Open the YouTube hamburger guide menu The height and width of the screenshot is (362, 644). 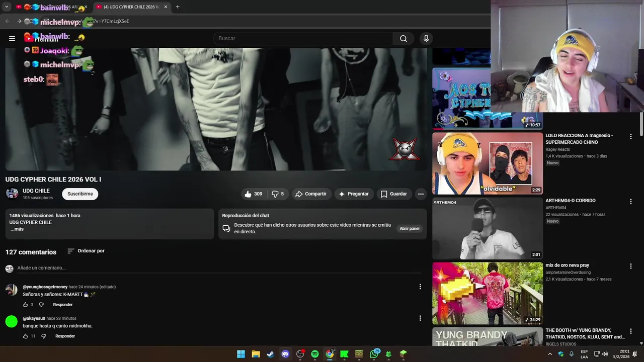[12, 39]
